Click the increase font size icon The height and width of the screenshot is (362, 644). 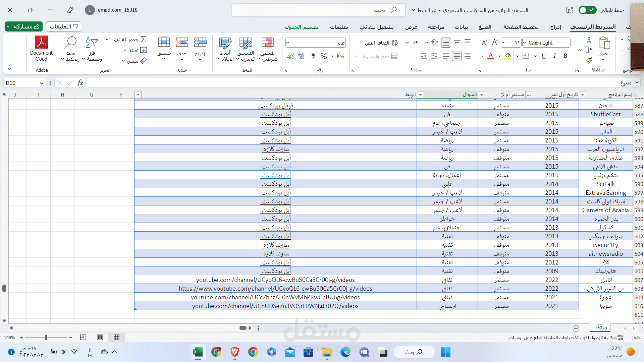pyautogui.click(x=495, y=43)
